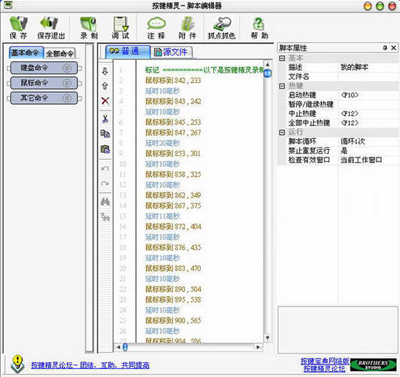
Task: Open the 按键宝典网络版 link
Action: coord(325,361)
